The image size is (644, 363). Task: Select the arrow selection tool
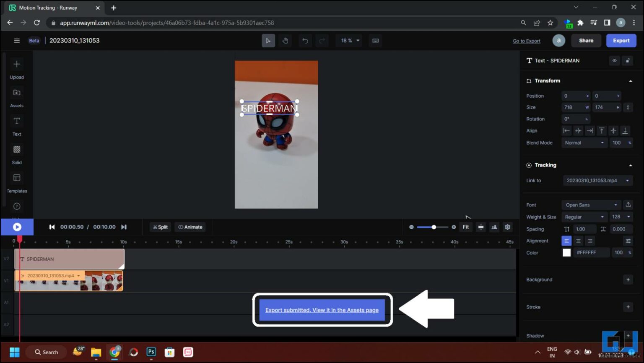[x=268, y=40]
